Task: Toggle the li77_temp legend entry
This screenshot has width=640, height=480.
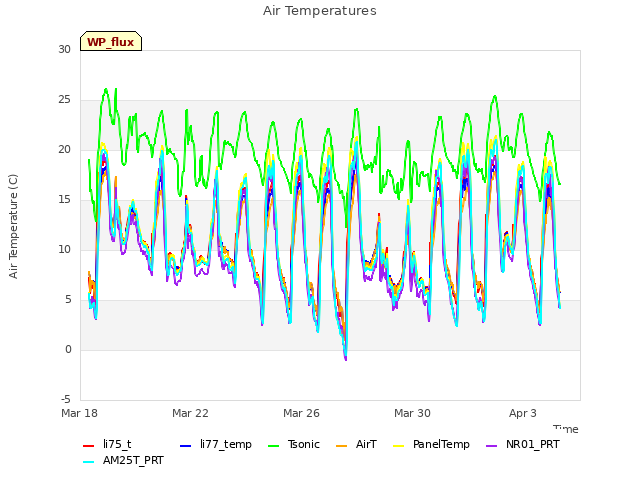Action: click(x=216, y=444)
